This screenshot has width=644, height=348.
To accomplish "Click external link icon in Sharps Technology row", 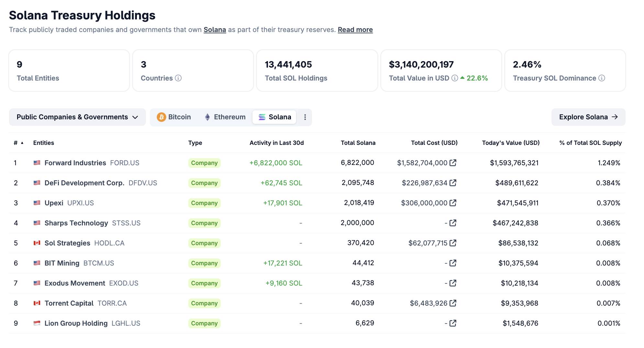I will pos(453,223).
